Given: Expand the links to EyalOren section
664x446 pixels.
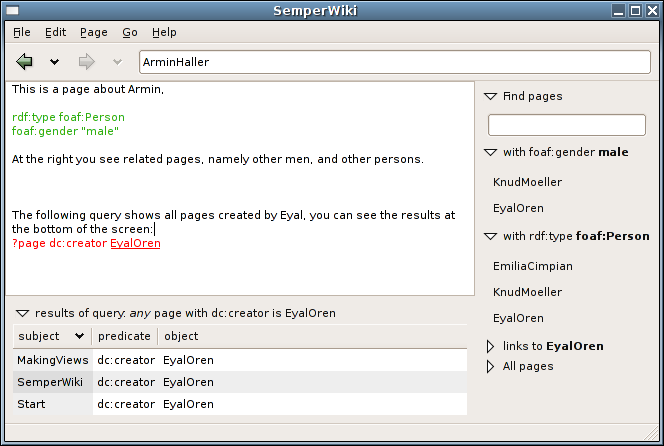Looking at the screenshot, I should coord(490,347).
